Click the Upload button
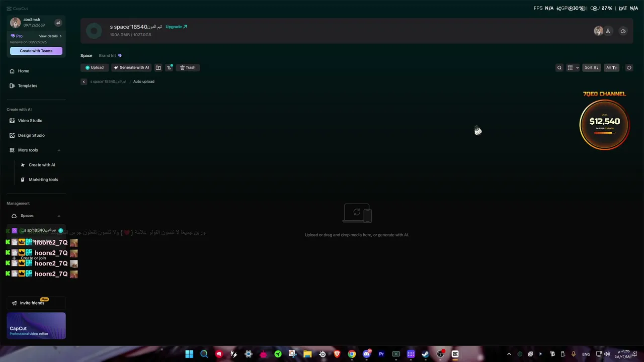The image size is (644, 362). click(94, 67)
